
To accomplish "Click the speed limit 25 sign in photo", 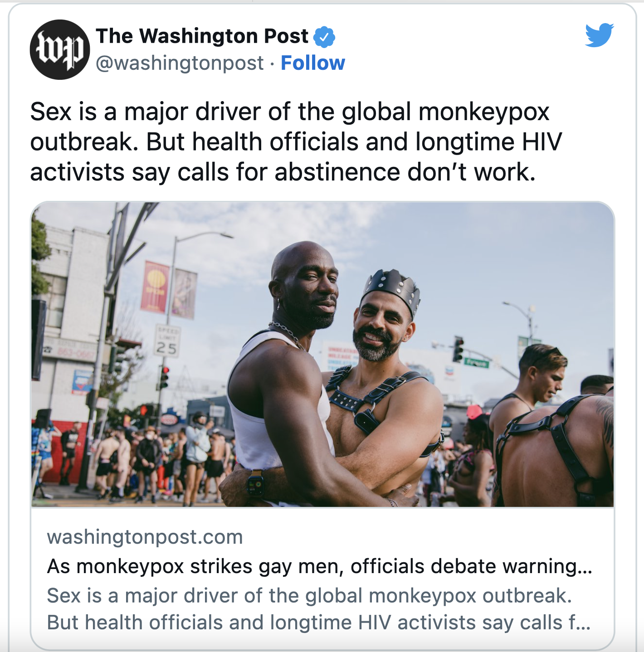I will tap(166, 341).
